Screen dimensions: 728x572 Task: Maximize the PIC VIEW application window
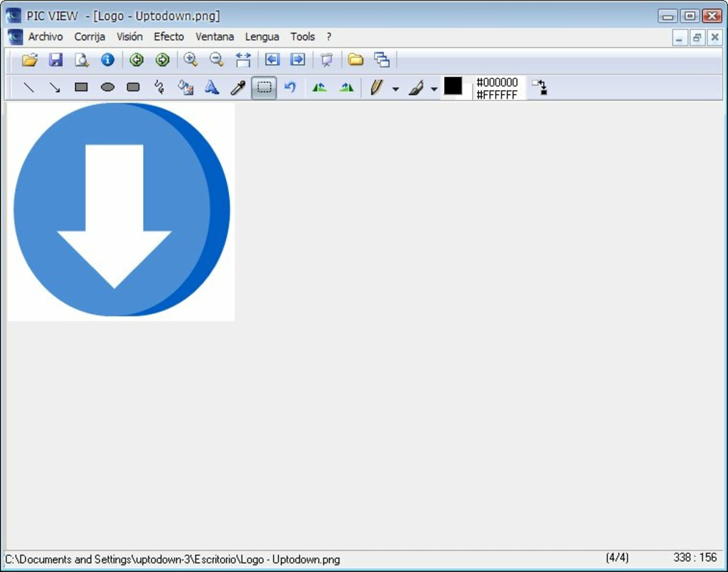690,16
